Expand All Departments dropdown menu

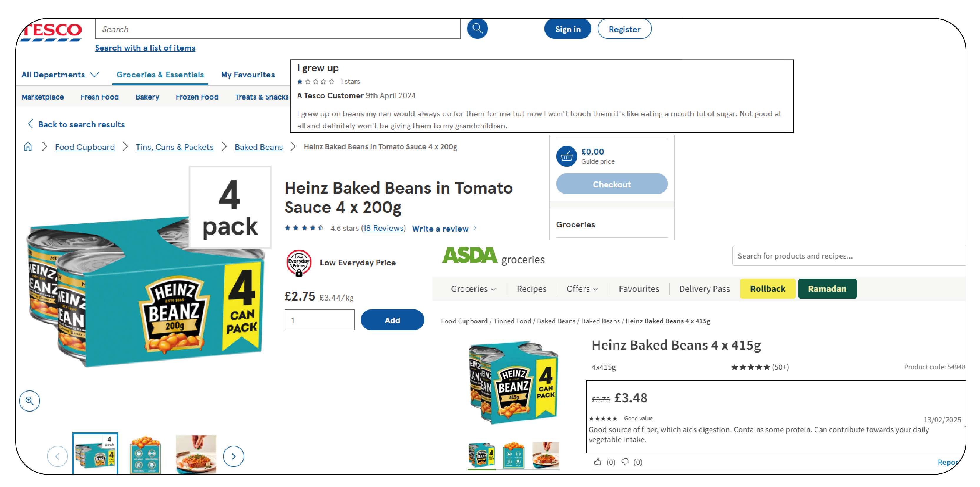coord(59,75)
